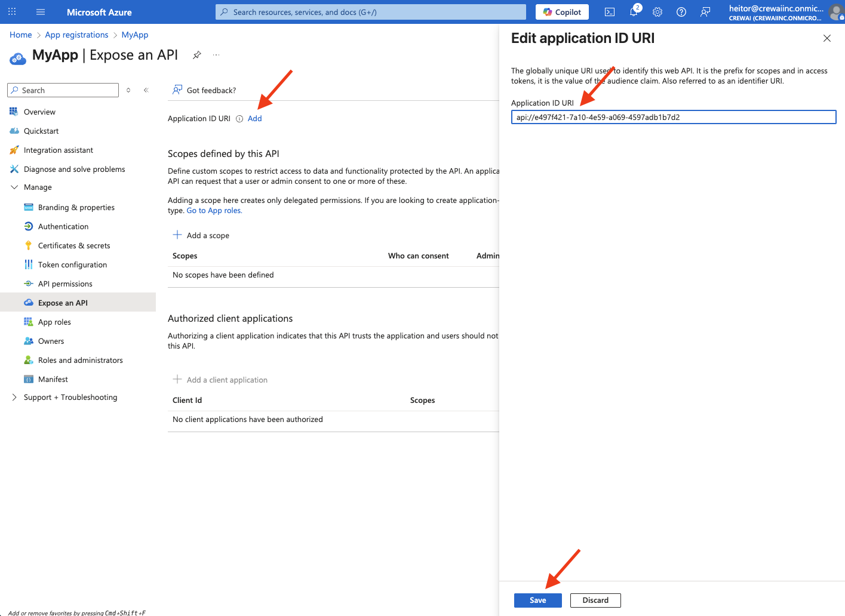845x616 pixels.
Task: Open Cloud Shell from the top bar
Action: (610, 11)
